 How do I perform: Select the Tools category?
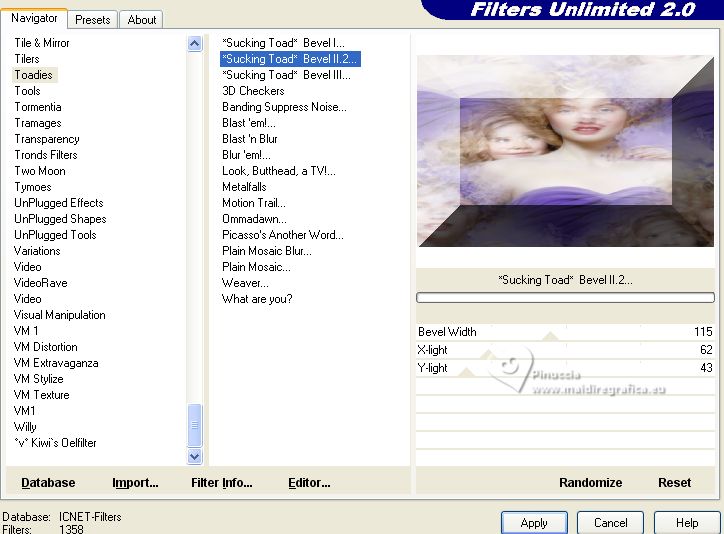point(27,91)
